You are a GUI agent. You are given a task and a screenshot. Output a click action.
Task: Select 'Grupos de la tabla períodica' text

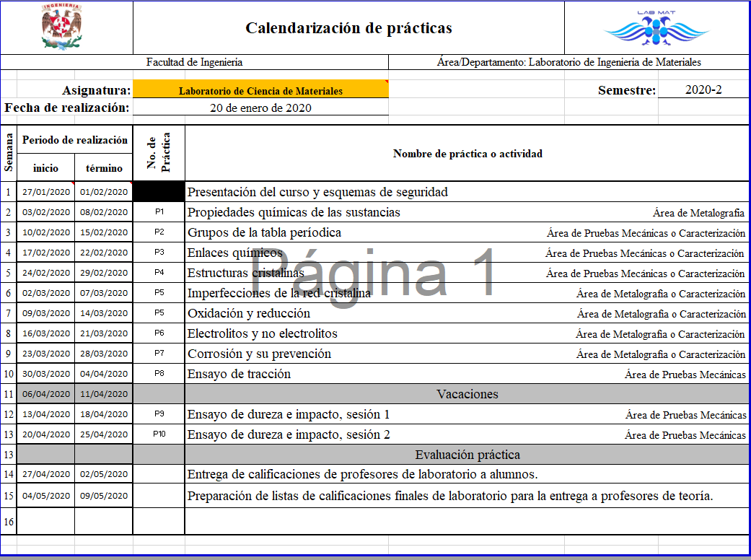(264, 232)
